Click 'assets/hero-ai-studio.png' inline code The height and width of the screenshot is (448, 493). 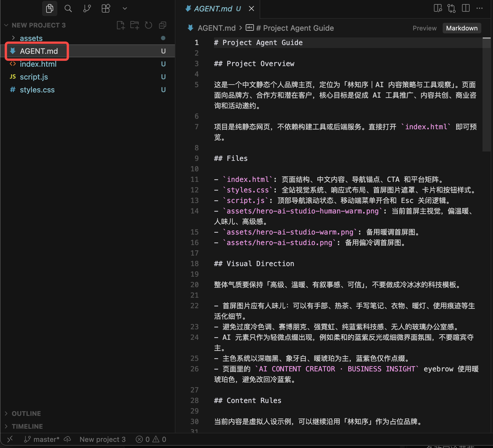point(279,242)
